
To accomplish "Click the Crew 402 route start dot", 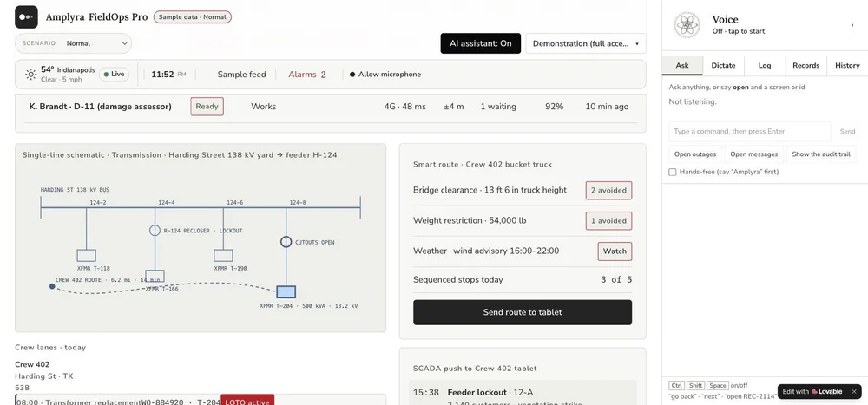I will [52, 286].
